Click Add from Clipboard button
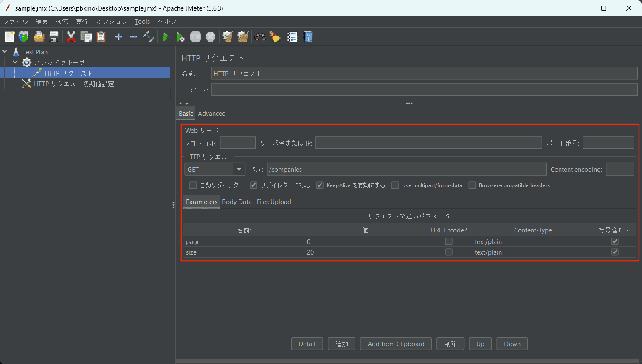Screen dimensions: 642x364 (x=396, y=344)
